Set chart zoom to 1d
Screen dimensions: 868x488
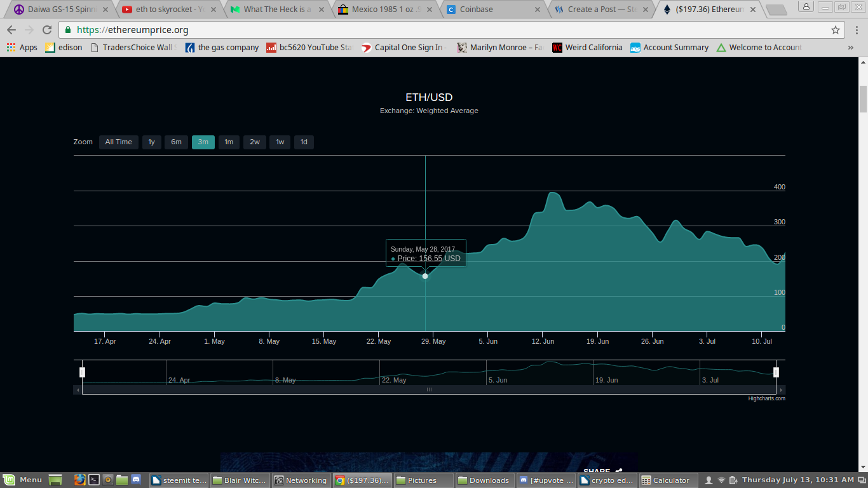click(304, 142)
